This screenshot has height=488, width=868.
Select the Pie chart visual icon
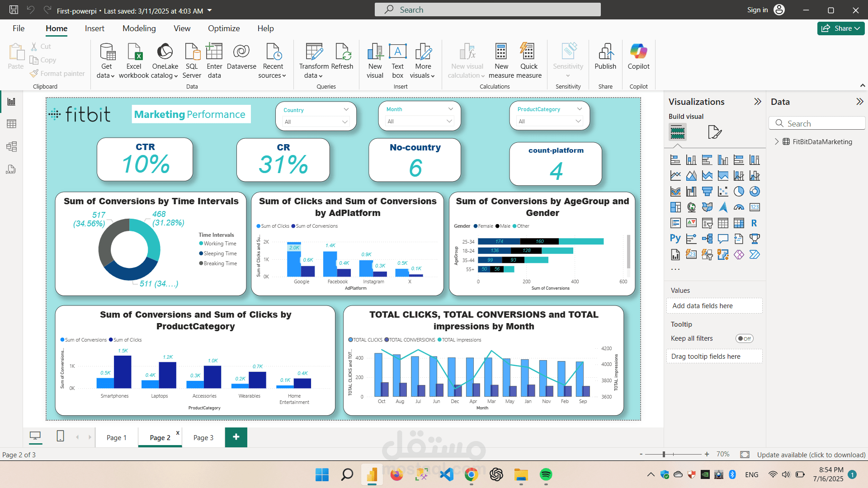pos(739,192)
